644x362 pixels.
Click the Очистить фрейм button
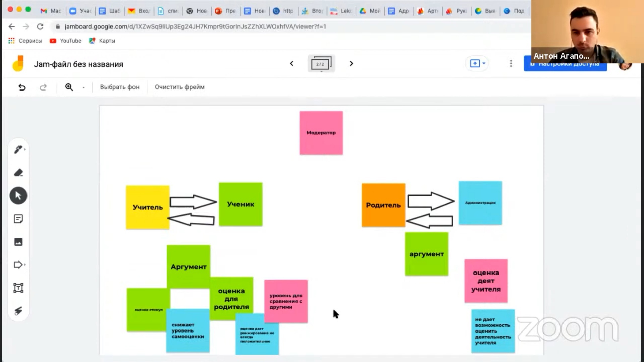tap(179, 87)
